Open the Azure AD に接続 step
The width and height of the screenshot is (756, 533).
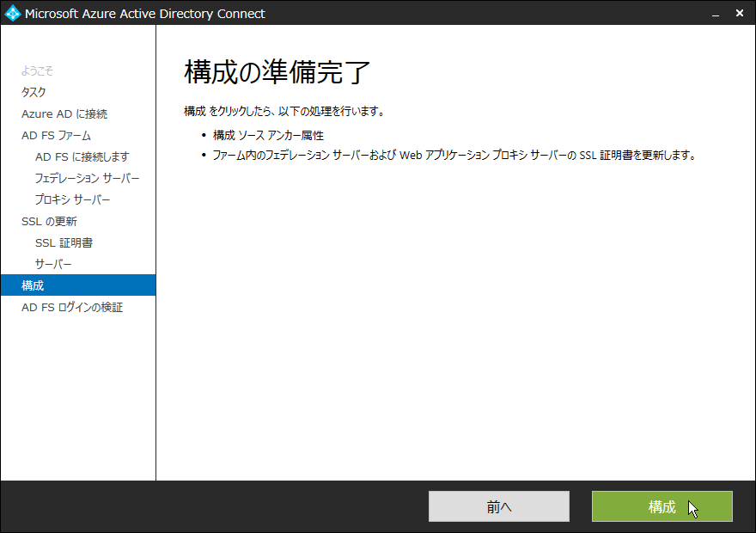point(64,113)
